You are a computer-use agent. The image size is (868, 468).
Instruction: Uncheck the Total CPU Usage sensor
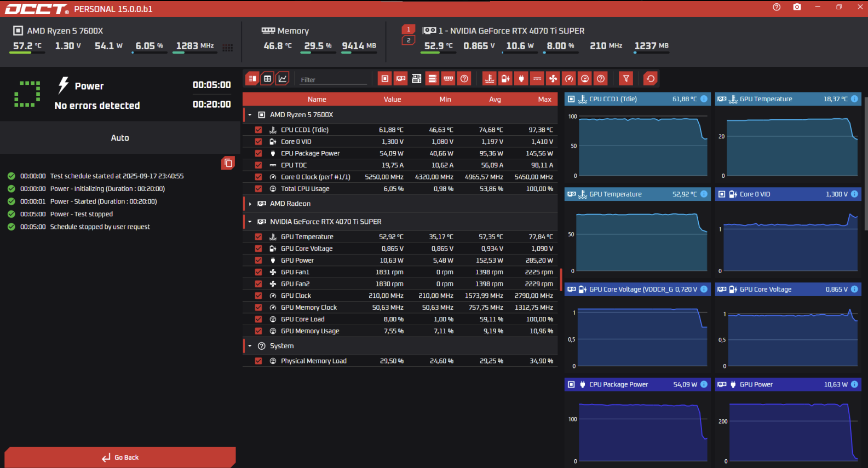pos(258,189)
